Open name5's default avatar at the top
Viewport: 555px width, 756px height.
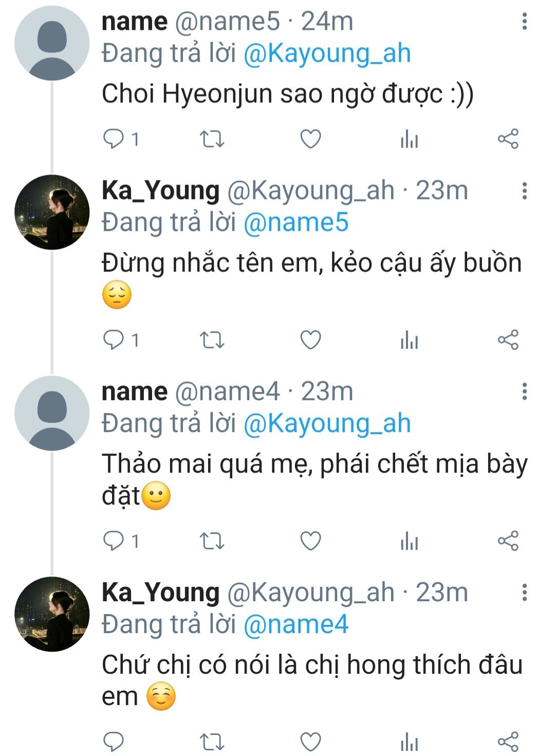(52, 43)
